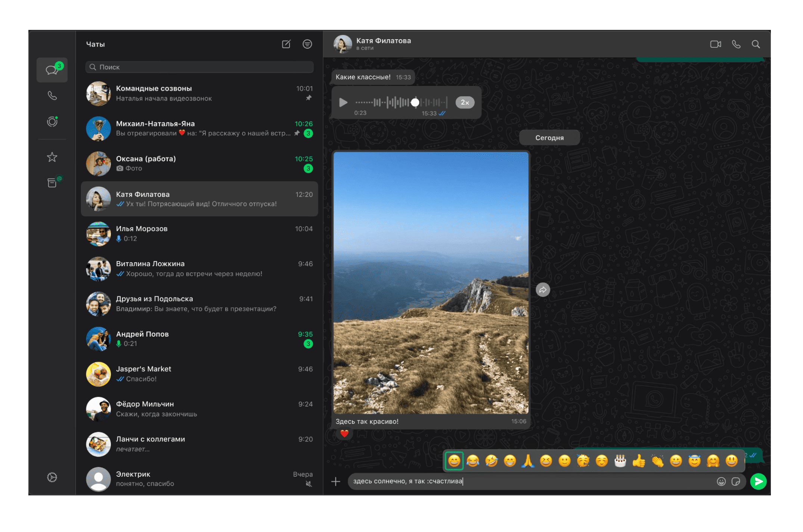Open the Status updates icon in sidebar
The height and width of the screenshot is (532, 803).
pos(52,121)
